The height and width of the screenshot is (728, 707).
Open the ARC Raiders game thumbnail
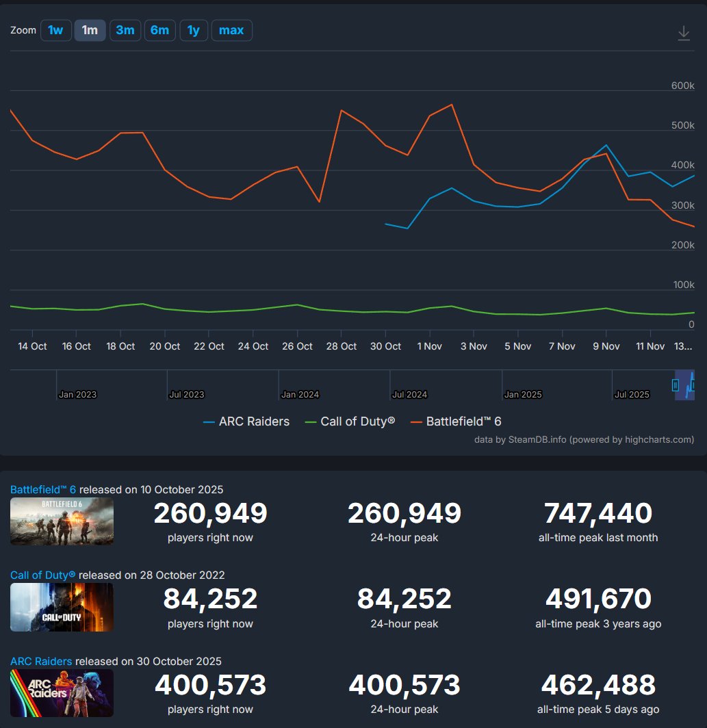[x=62, y=692]
